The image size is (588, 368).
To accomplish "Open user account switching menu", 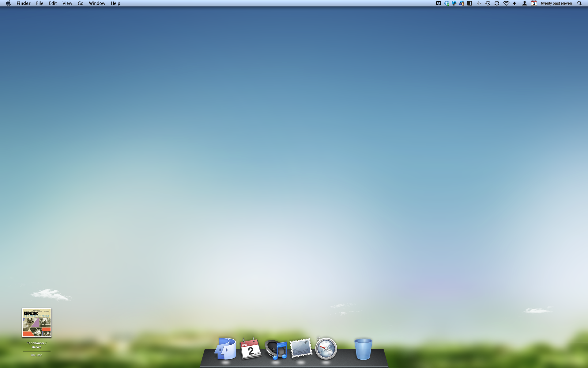I will (x=524, y=3).
